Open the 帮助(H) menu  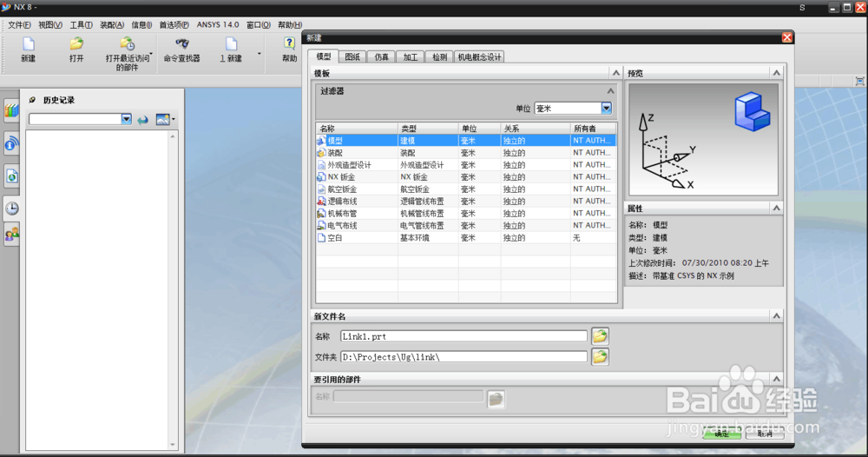point(290,25)
